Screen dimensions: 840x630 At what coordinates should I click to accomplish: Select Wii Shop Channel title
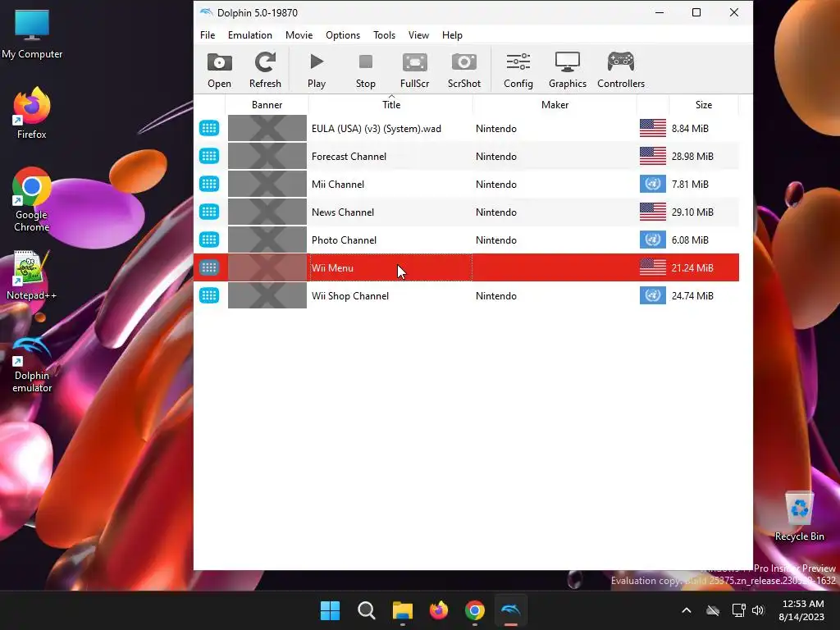(349, 295)
